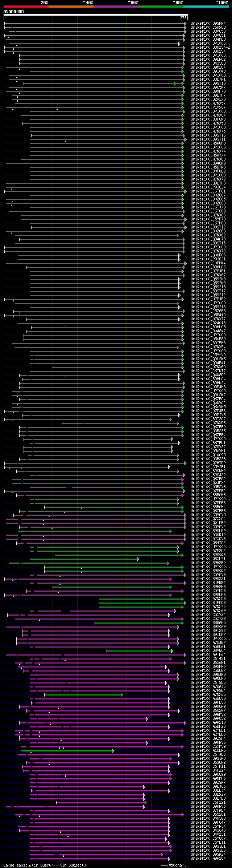Select the UniRef100_Q9M2C4 label
This screenshot has width=232, height=868.
[208, 68]
